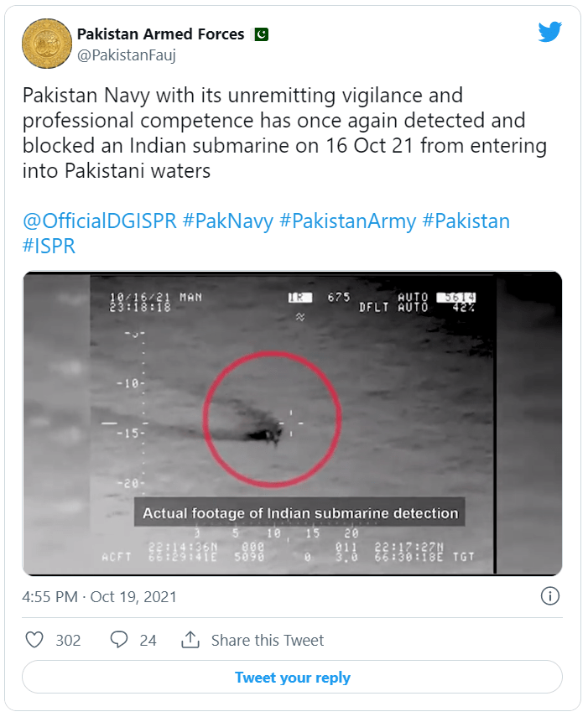Click the Twitter bird logo
The height and width of the screenshot is (717, 588).
[549, 32]
